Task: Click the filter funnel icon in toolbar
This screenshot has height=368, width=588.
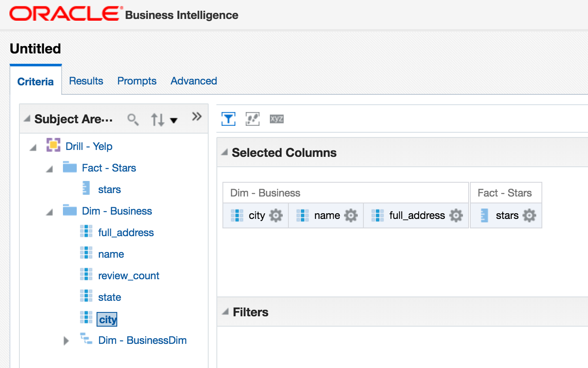Action: 228,119
